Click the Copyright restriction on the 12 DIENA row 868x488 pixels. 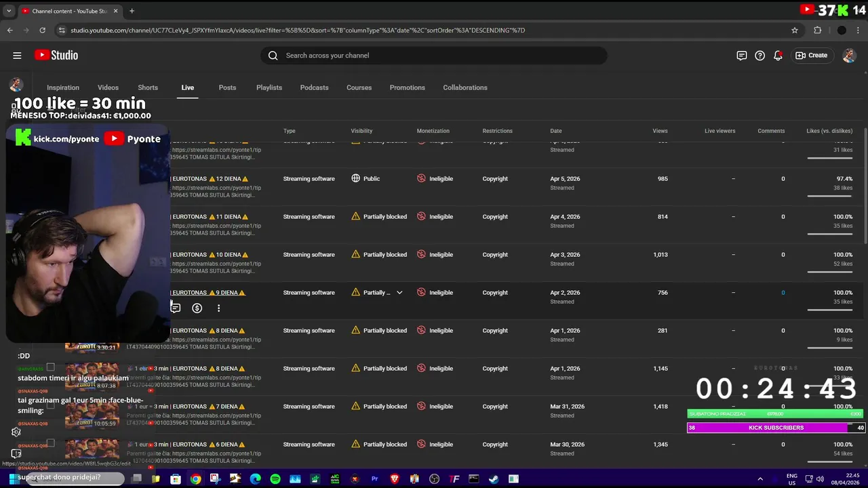(495, 179)
